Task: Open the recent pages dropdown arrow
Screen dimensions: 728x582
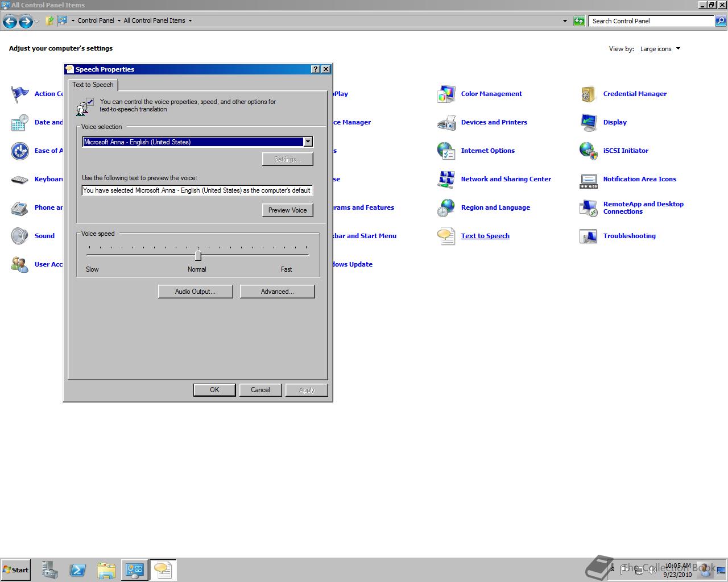Action: (37, 22)
